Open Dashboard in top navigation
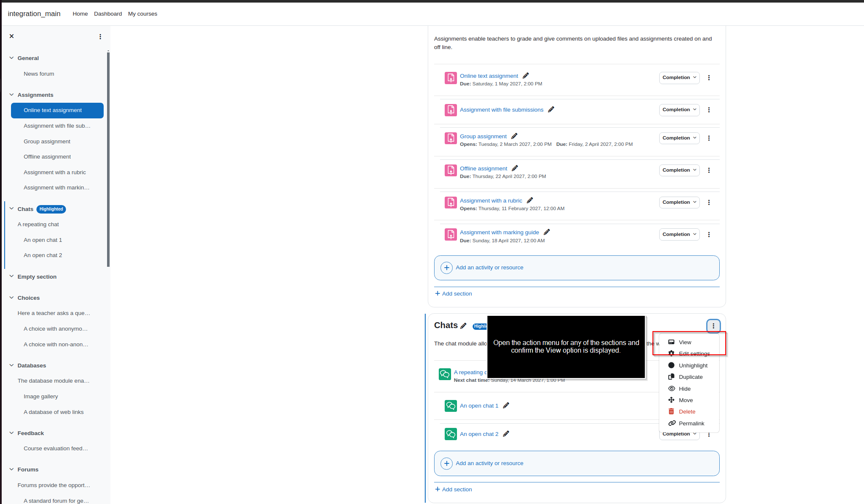This screenshot has width=864, height=504. (108, 14)
